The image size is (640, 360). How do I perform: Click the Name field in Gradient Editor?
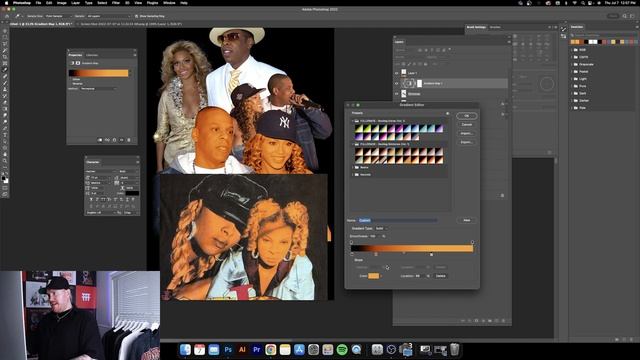tap(398, 220)
